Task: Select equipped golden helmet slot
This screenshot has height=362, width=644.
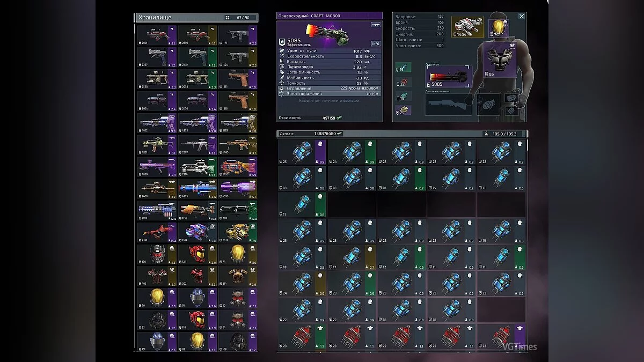Action: [x=496, y=27]
